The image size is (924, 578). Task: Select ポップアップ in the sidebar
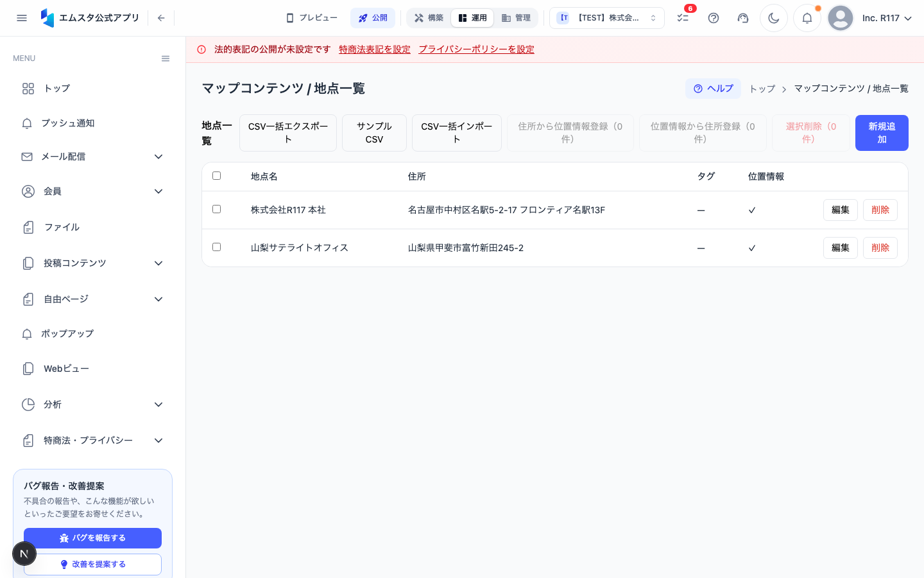click(x=92, y=334)
